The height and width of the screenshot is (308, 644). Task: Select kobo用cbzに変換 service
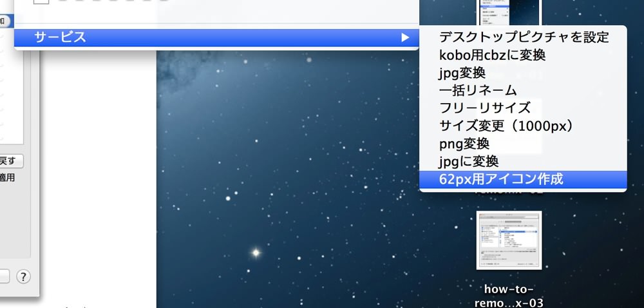(x=523, y=55)
